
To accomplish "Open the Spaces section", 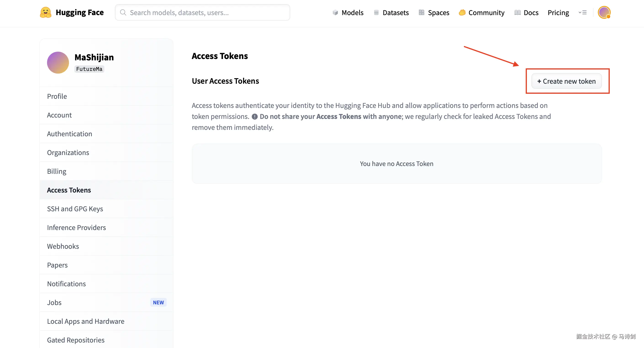I will pos(438,13).
